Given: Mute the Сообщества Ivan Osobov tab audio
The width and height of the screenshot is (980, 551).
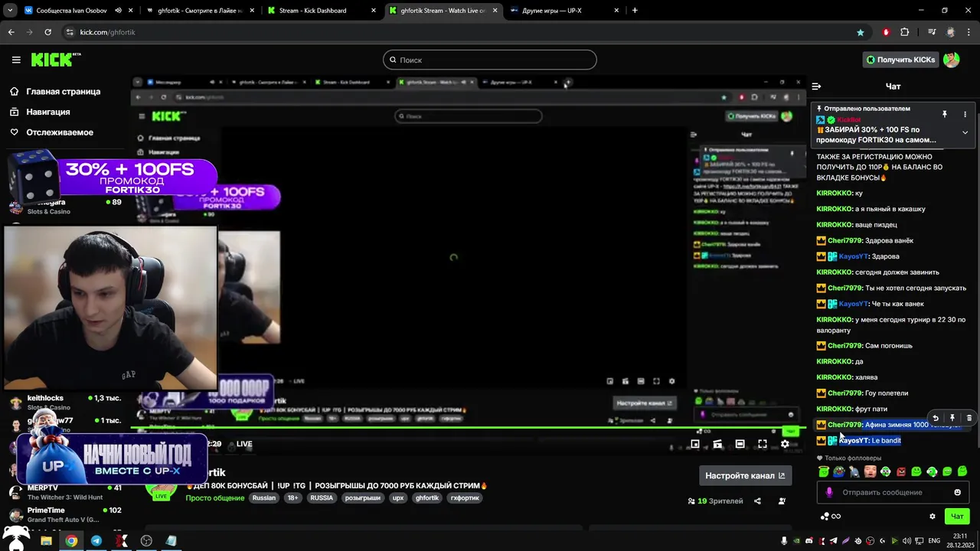Looking at the screenshot, I should coord(118,11).
